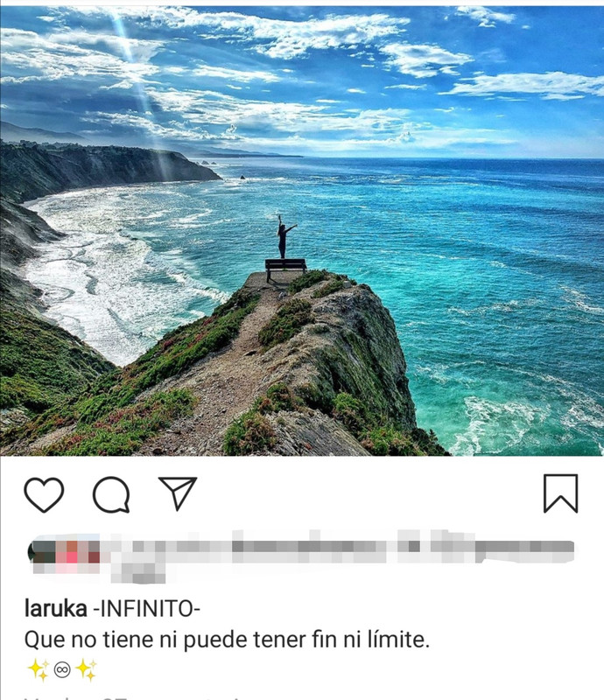The width and height of the screenshot is (604, 700).
Task: Share the post with the paper plane icon
Action: [178, 493]
